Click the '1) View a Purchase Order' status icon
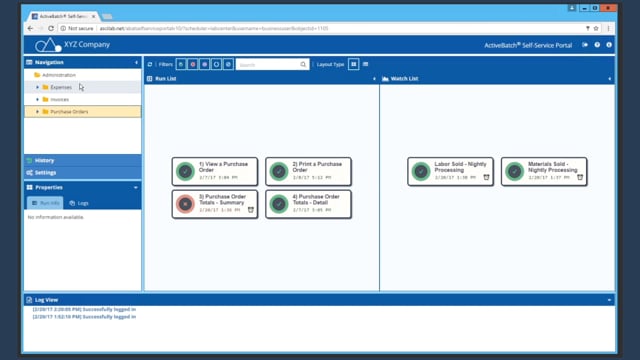This screenshot has height=360, width=640. tap(185, 171)
